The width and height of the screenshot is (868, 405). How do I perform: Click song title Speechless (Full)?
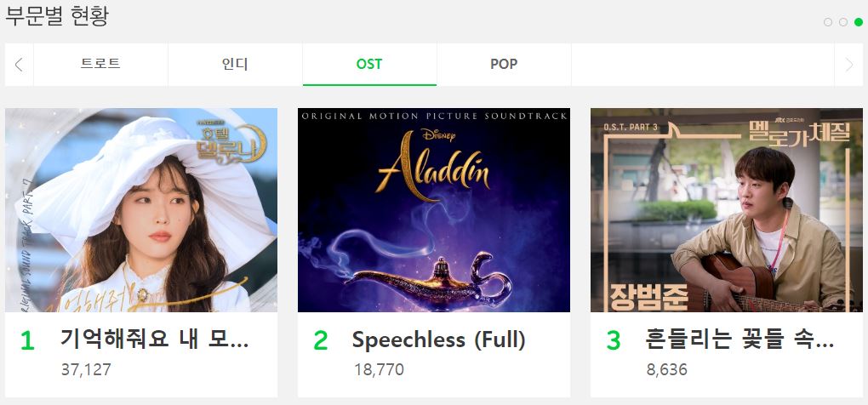tap(439, 339)
